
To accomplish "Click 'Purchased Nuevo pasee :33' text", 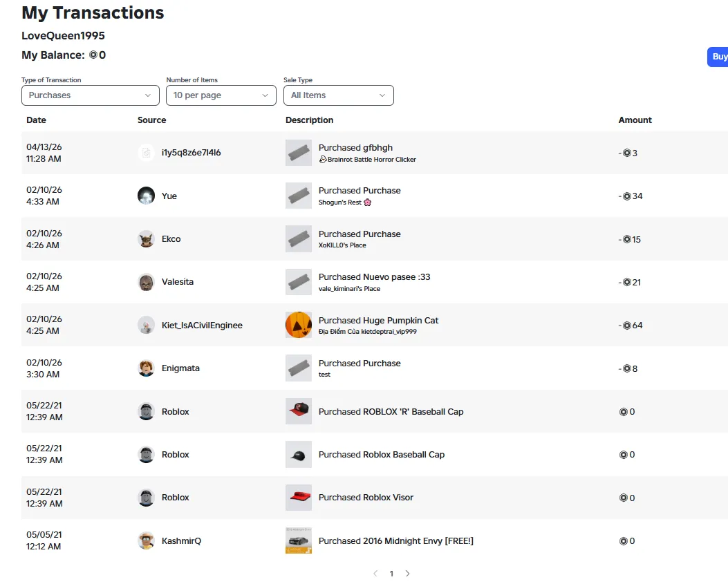I will (x=374, y=276).
